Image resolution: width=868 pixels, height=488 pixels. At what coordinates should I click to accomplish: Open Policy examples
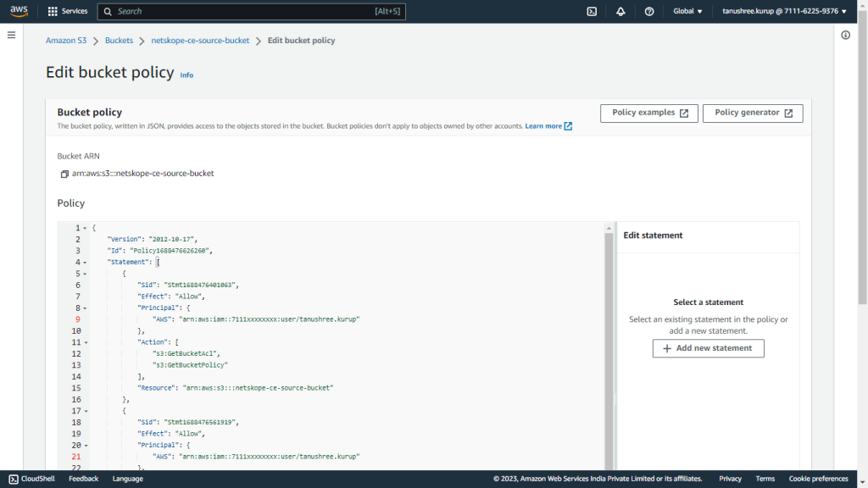pyautogui.click(x=648, y=113)
